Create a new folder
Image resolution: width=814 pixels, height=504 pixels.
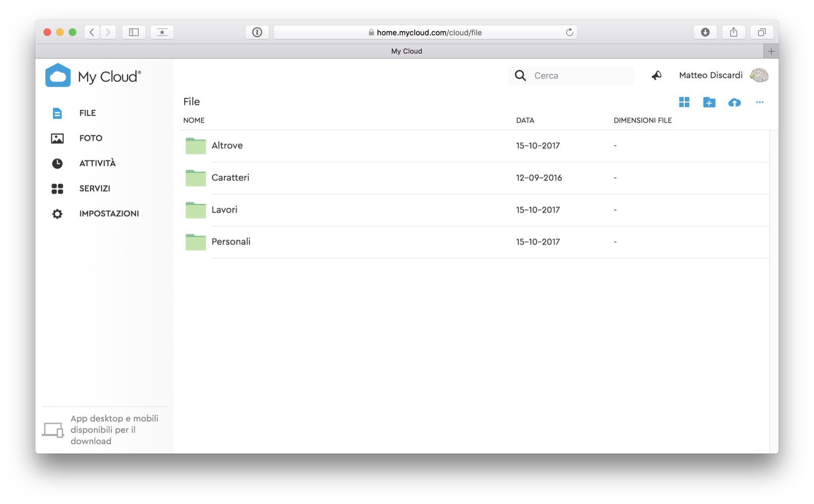709,102
